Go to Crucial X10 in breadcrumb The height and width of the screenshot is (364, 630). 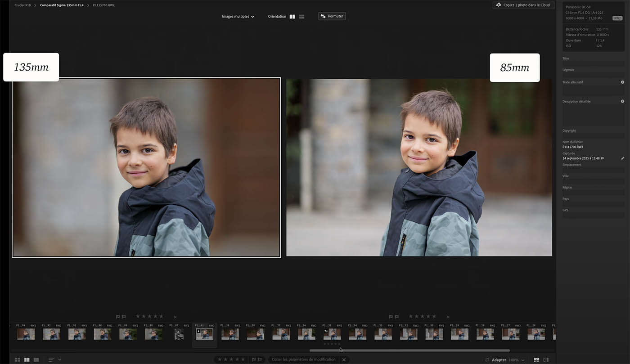coord(22,5)
